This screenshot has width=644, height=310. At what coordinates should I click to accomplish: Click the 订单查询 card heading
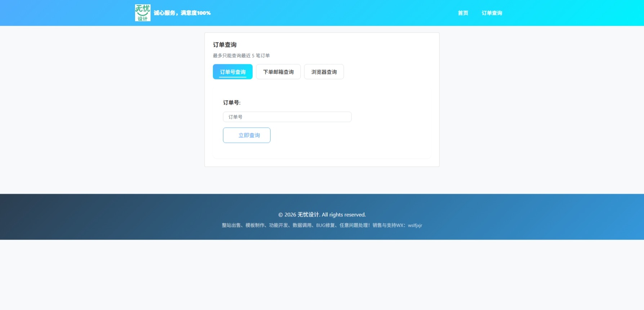tap(225, 45)
